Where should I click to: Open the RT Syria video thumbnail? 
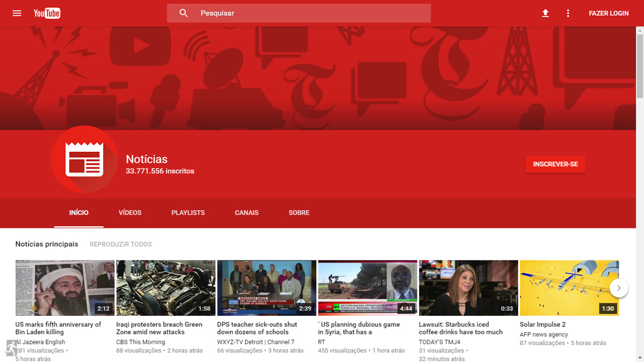(368, 288)
